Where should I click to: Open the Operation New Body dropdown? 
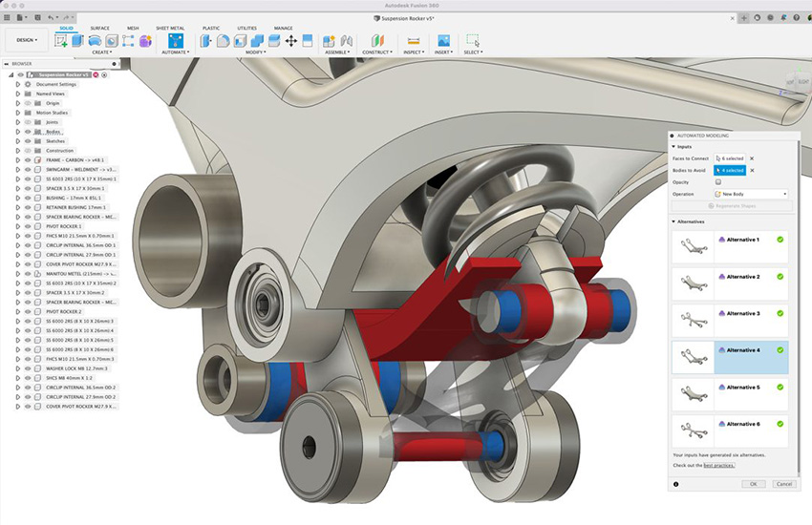click(752, 194)
